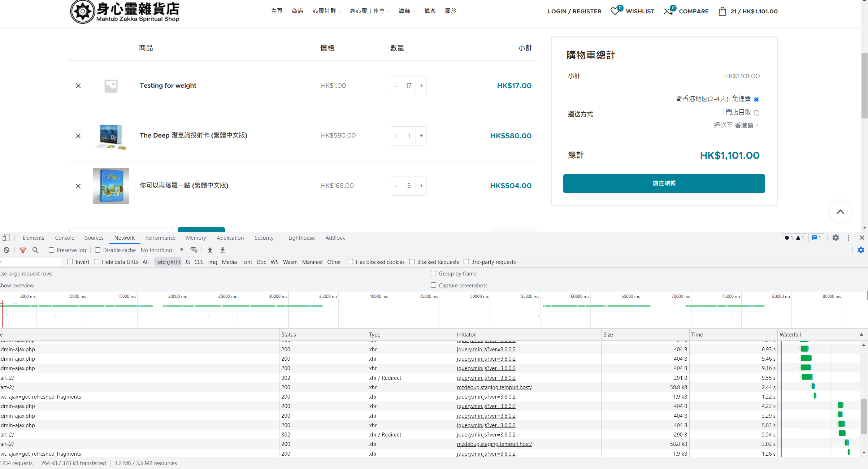Click the shopping bag cart icon
The width and height of the screenshot is (868, 469).
[722, 11]
